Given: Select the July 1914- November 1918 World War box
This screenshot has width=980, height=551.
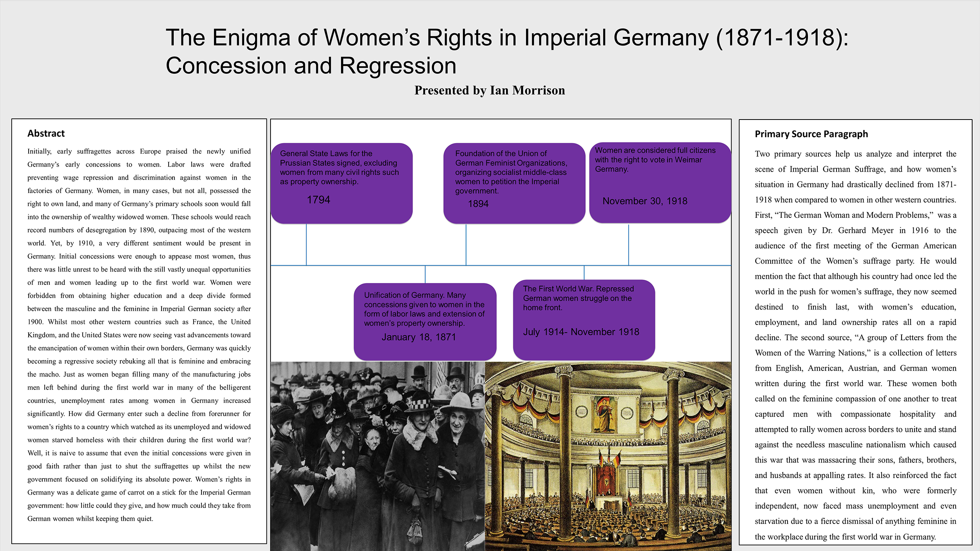Looking at the screenshot, I should point(584,320).
